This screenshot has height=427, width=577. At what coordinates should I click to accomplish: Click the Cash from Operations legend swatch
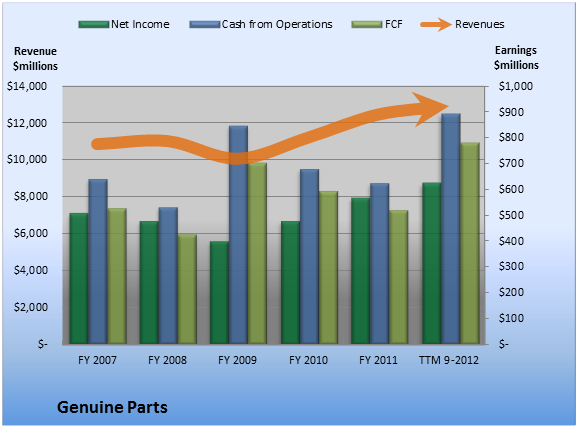pos(205,25)
